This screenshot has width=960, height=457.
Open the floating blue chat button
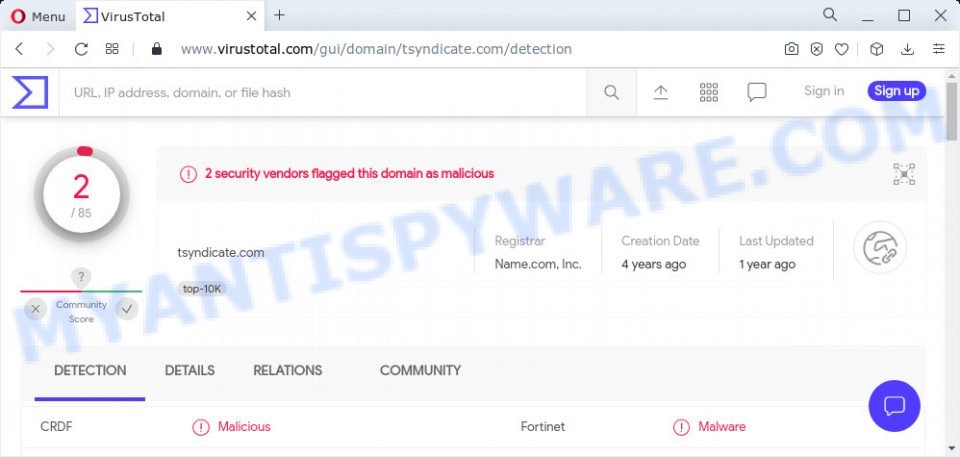[894, 406]
